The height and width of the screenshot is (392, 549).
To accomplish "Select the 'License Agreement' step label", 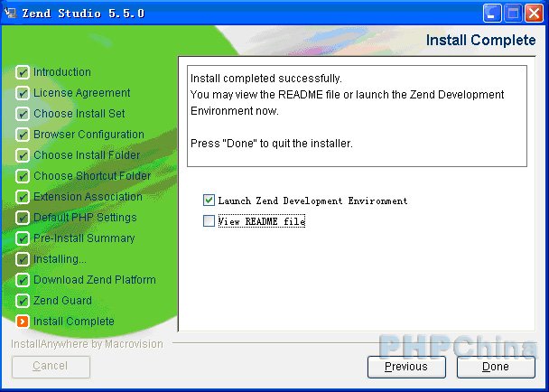I will pos(81,93).
